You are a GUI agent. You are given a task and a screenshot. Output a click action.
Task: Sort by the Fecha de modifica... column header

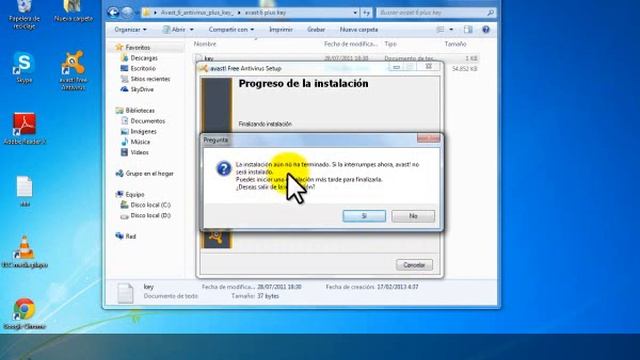(x=351, y=44)
